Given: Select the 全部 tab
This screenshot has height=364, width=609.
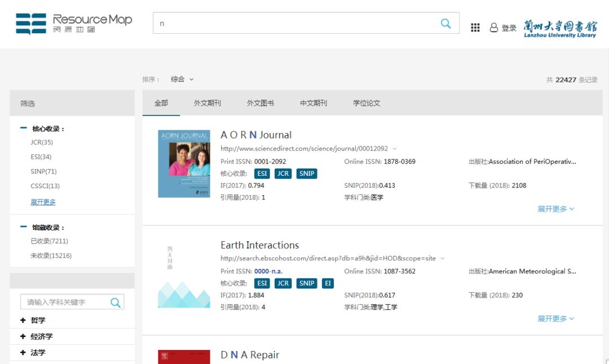Looking at the screenshot, I should 161,103.
